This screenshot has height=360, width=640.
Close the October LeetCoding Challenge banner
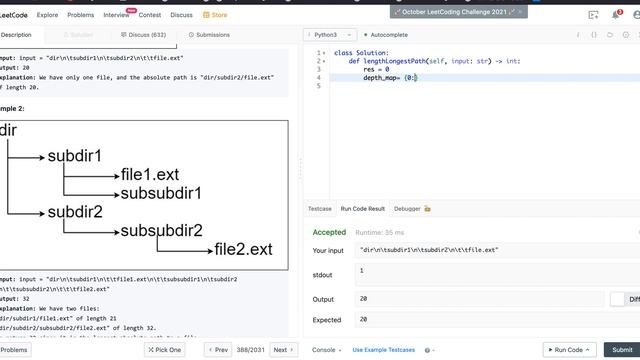coord(520,12)
